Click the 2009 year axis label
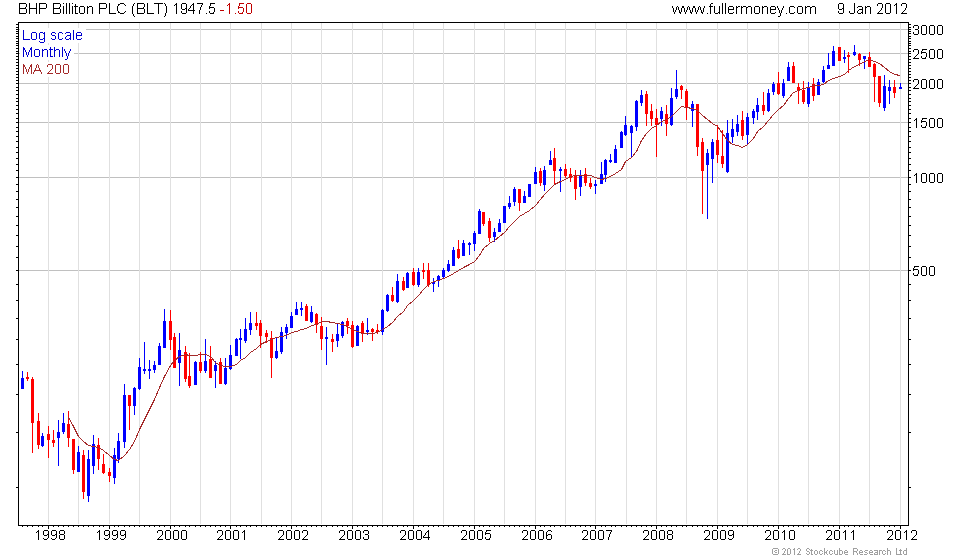This screenshot has height=560, width=960. coord(718,536)
